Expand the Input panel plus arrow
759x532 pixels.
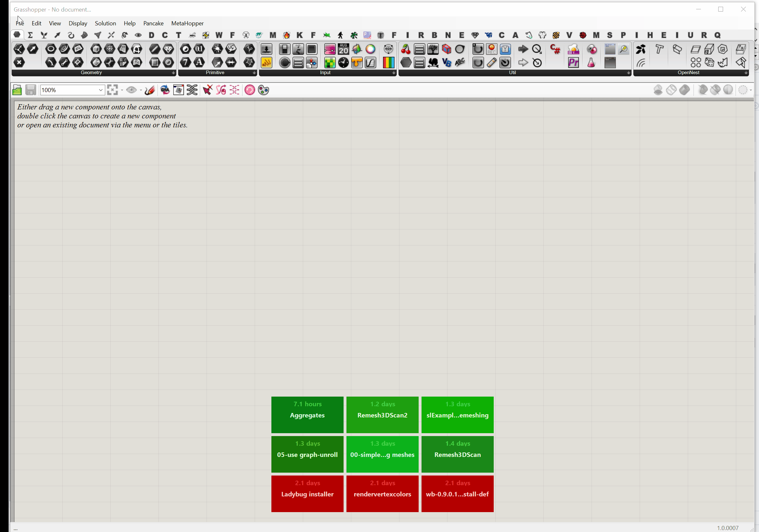click(393, 73)
